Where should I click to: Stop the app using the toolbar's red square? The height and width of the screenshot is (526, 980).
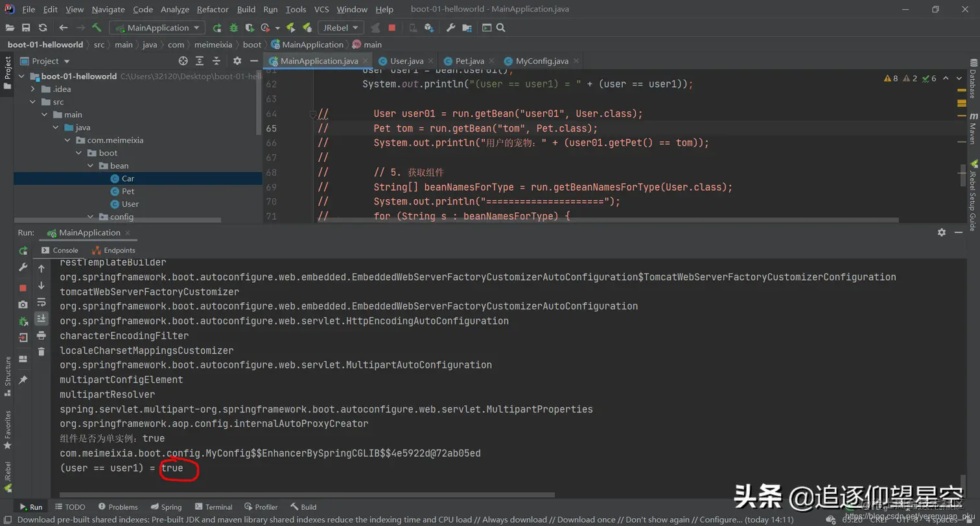392,28
